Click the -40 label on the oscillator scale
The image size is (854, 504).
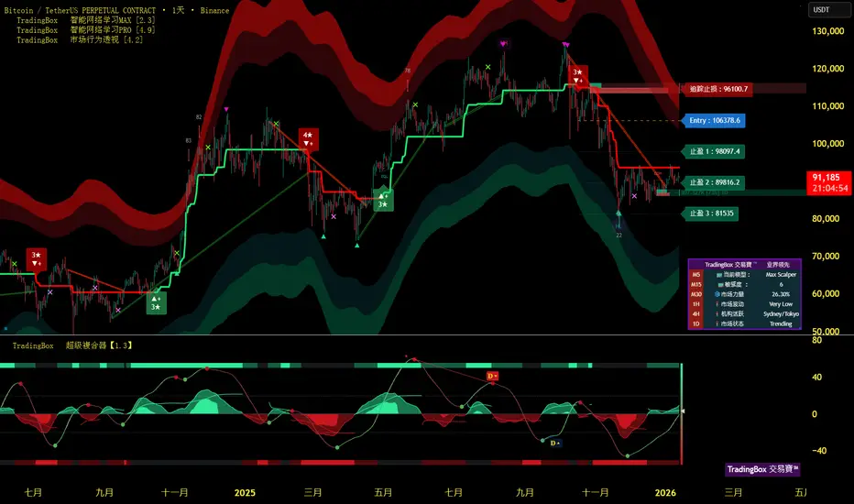click(x=820, y=451)
